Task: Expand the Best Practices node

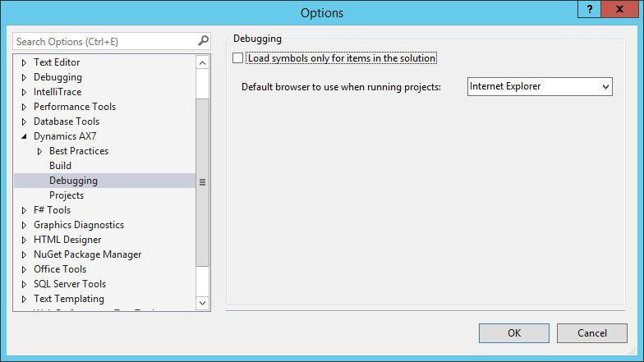Action: click(39, 151)
